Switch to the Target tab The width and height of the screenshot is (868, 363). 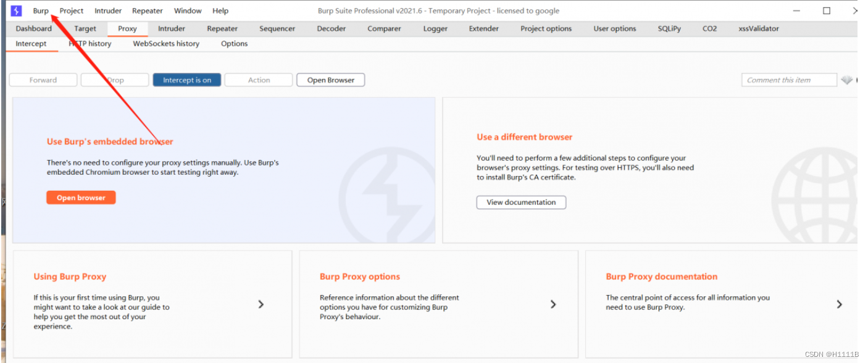85,28
